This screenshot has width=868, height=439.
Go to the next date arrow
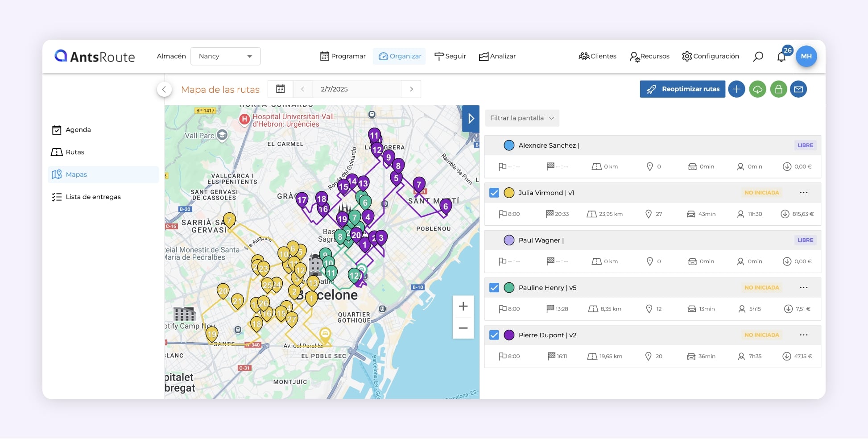pyautogui.click(x=411, y=89)
